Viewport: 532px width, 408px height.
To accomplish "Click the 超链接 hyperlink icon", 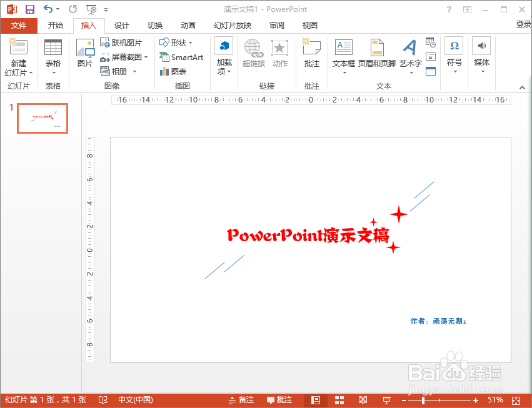I will click(x=253, y=53).
